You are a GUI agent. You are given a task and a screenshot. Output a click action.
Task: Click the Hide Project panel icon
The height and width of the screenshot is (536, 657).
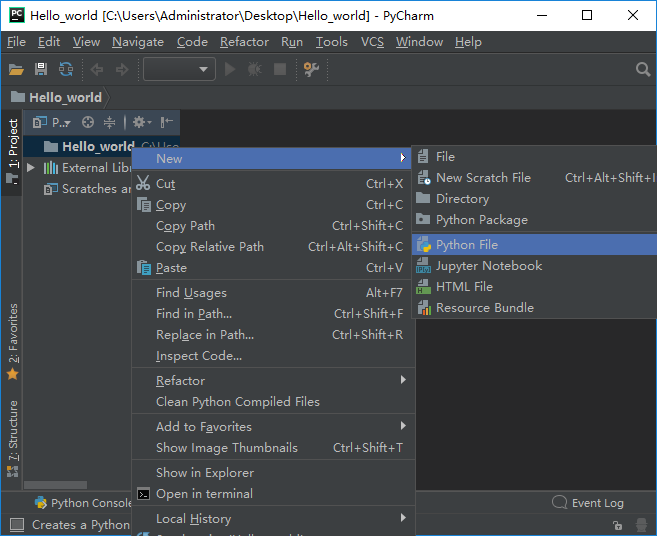(166, 122)
